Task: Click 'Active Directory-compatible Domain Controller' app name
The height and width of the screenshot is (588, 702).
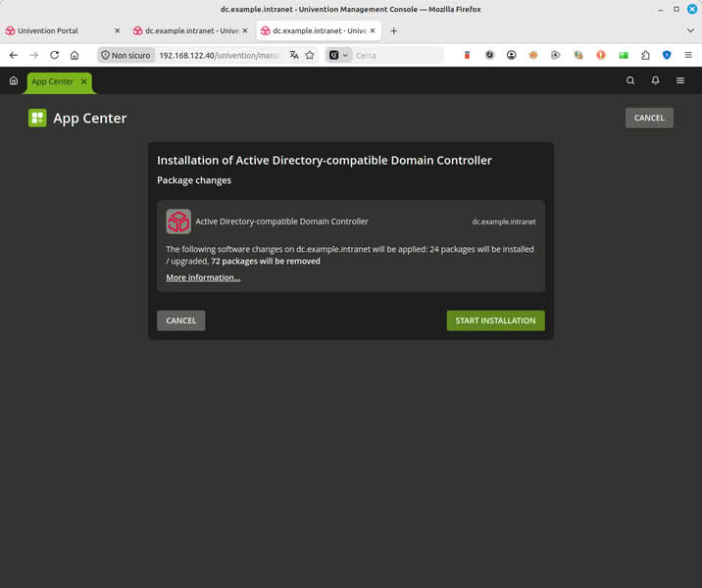Action: tap(281, 221)
